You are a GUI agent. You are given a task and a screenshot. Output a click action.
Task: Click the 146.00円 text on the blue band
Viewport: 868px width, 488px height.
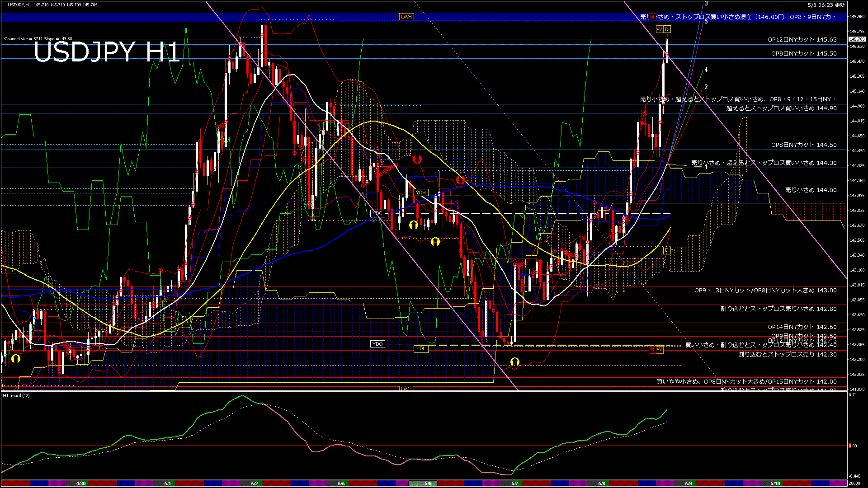(770, 17)
